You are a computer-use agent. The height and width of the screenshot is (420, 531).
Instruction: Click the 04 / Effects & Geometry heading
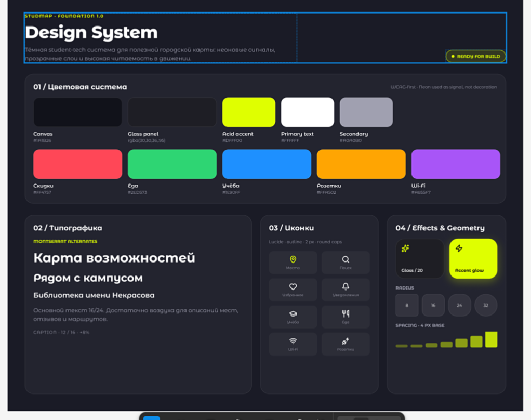440,228
